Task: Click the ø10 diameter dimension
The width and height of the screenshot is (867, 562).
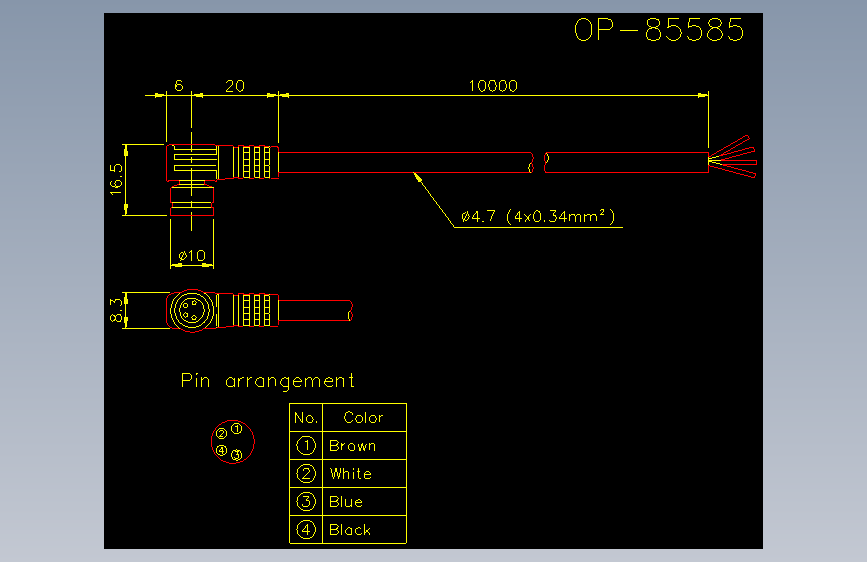Action: pyautogui.click(x=192, y=256)
